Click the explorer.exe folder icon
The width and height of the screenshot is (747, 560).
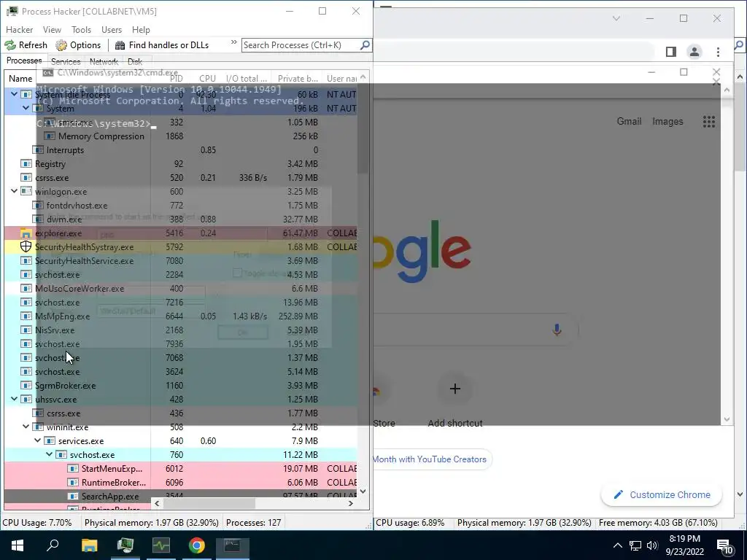26,233
